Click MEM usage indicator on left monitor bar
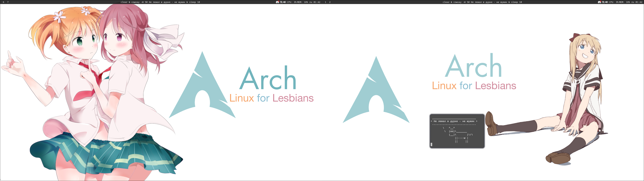 tap(303, 2)
